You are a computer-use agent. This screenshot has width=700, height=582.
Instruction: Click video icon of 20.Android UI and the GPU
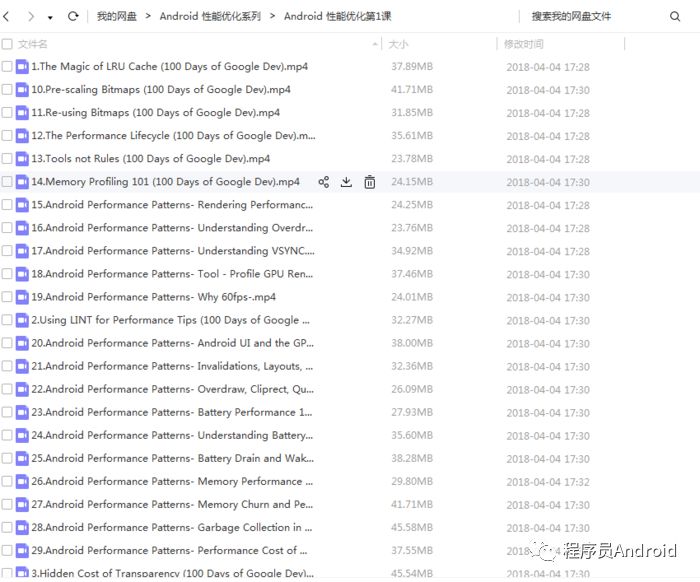click(22, 343)
